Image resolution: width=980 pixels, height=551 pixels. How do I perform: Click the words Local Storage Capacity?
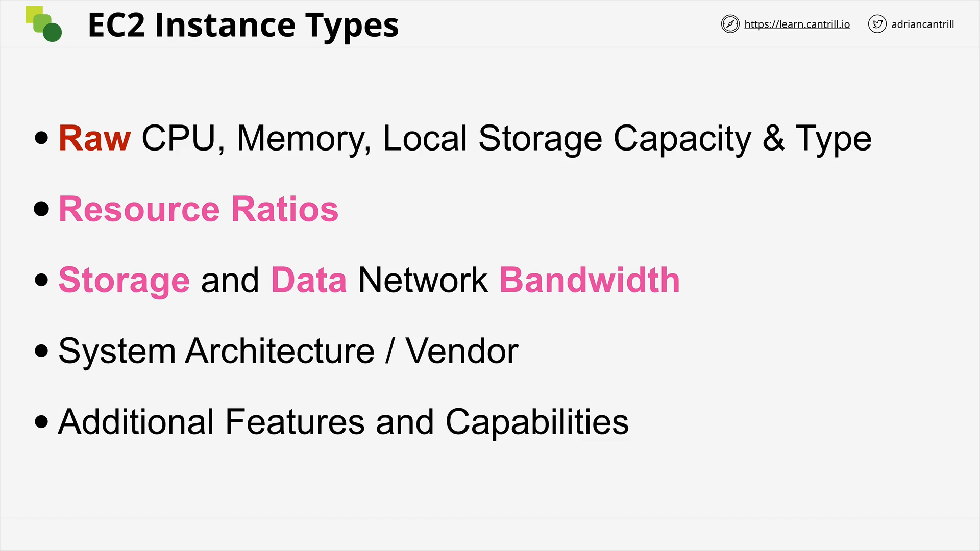[567, 139]
